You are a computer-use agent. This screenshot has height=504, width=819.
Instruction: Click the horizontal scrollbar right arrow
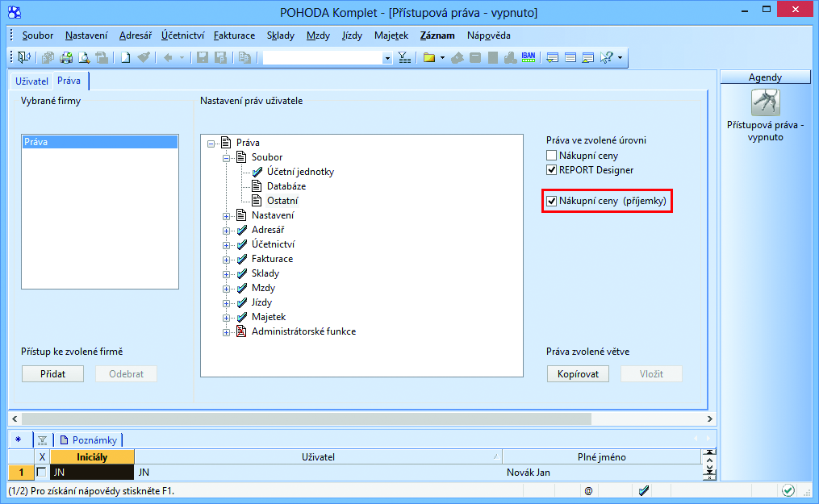tap(709, 419)
